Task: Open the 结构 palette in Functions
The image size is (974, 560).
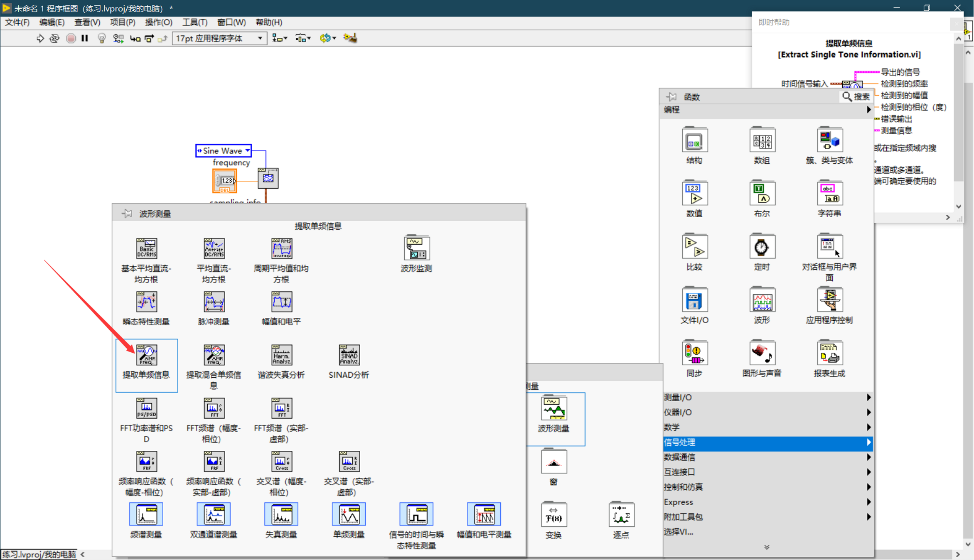Action: tap(694, 141)
